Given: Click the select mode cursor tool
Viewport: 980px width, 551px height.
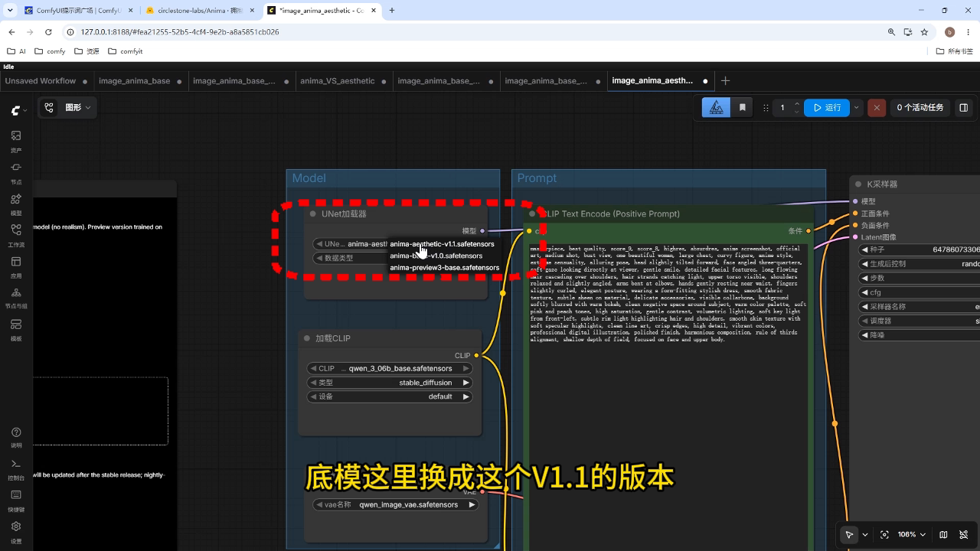Looking at the screenshot, I should (849, 535).
